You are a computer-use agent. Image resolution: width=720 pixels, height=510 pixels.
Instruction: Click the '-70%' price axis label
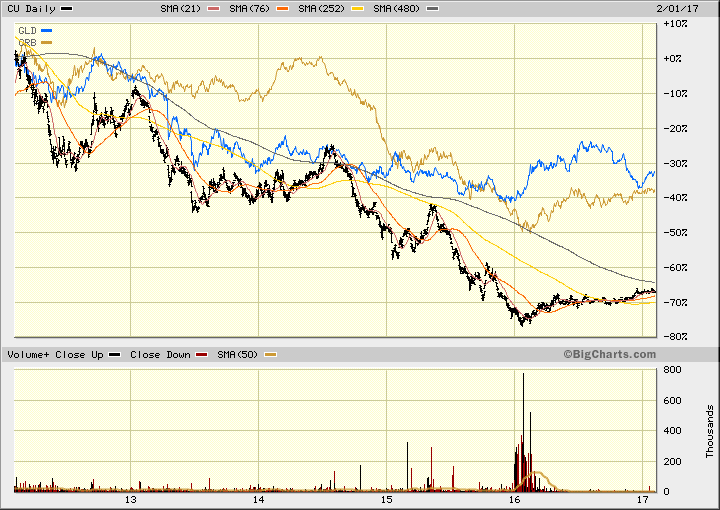(675, 303)
